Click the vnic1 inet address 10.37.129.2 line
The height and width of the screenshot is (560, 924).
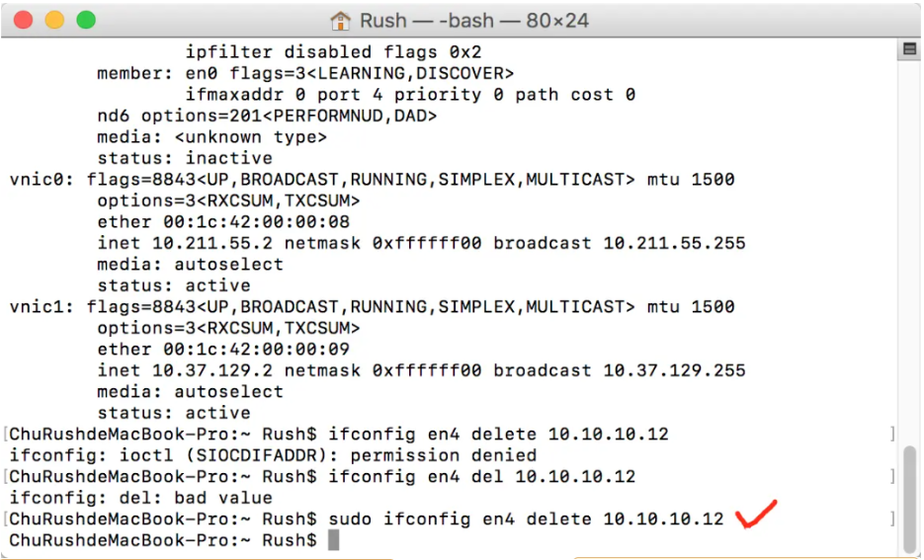(x=421, y=370)
